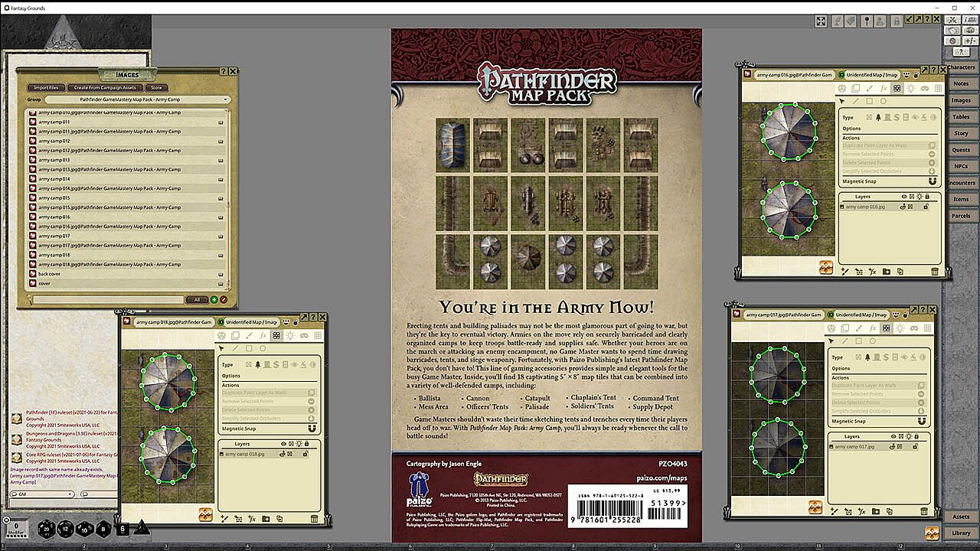Toggle Magnetic Snap in camp 016 window
Image resolution: width=980 pixels, height=551 pixels.
tap(932, 181)
